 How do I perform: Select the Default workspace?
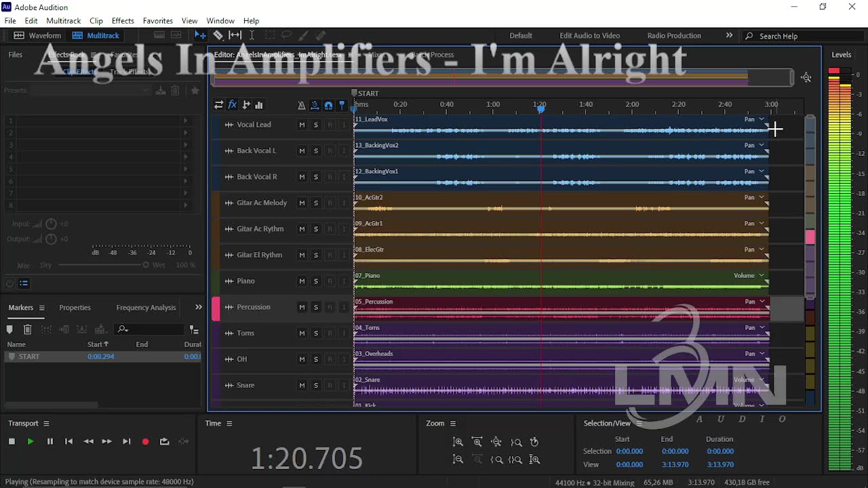tap(521, 35)
